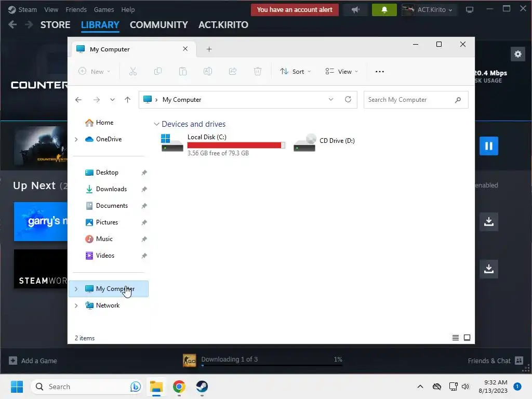
Task: Click the Share icon in Explorer toolbar
Action: click(x=233, y=71)
